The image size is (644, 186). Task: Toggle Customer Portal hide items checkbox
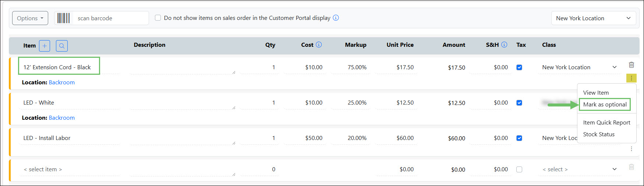158,18
